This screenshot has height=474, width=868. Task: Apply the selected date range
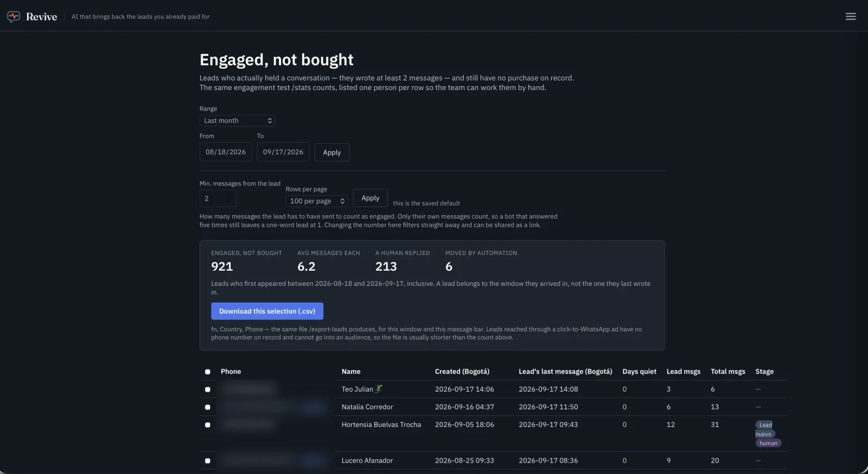click(x=332, y=152)
